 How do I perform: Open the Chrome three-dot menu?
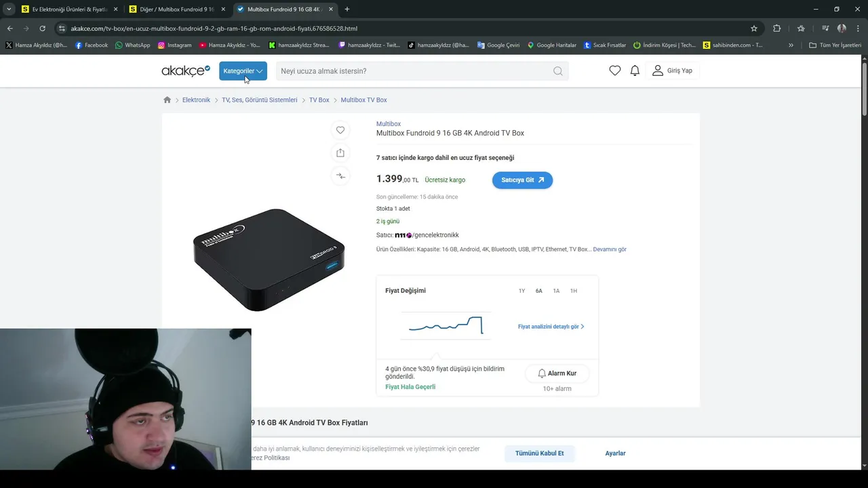[859, 28]
